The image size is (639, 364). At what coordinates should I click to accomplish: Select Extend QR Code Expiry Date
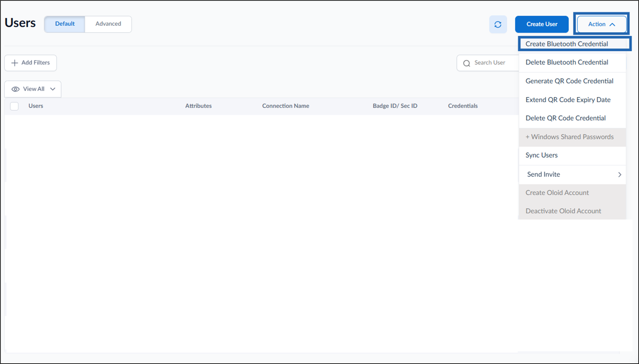pyautogui.click(x=572, y=100)
